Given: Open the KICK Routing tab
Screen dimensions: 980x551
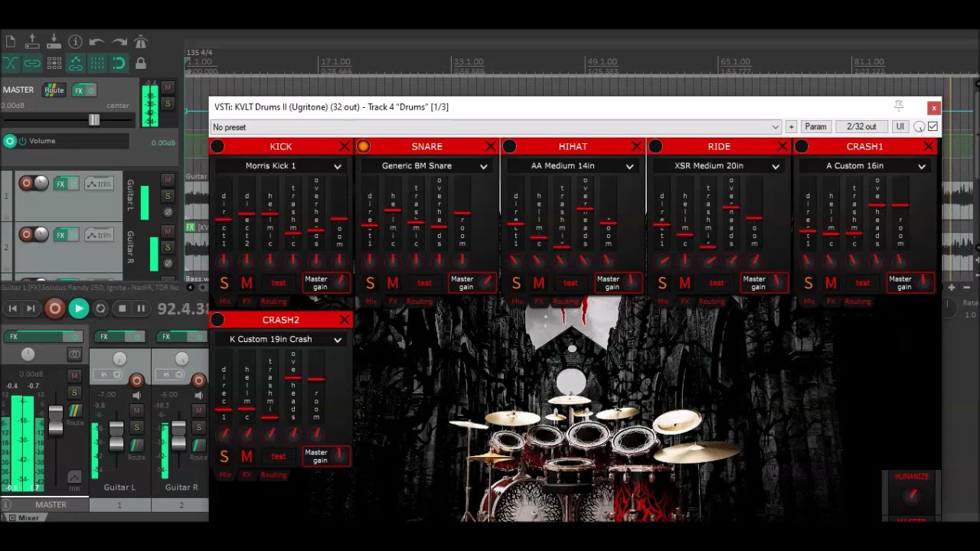Looking at the screenshot, I should point(273,302).
